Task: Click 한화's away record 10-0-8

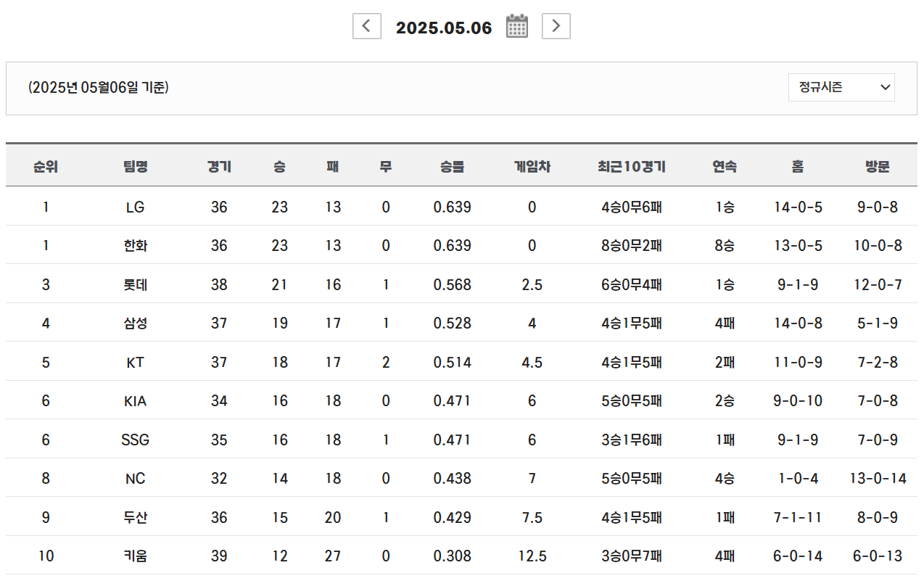Action: [878, 246]
